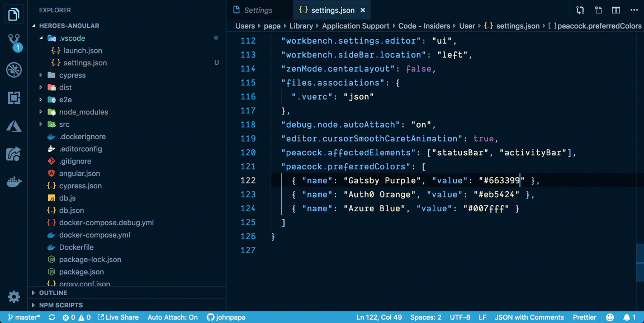Toggle Auto Attach: On in the status bar
Image resolution: width=644 pixels, height=323 pixels.
point(172,317)
